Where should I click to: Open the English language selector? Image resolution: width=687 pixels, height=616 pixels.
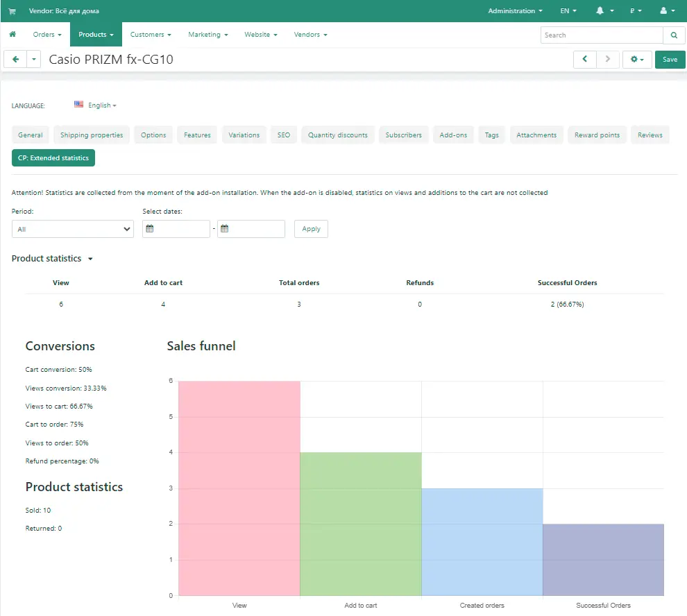click(102, 105)
